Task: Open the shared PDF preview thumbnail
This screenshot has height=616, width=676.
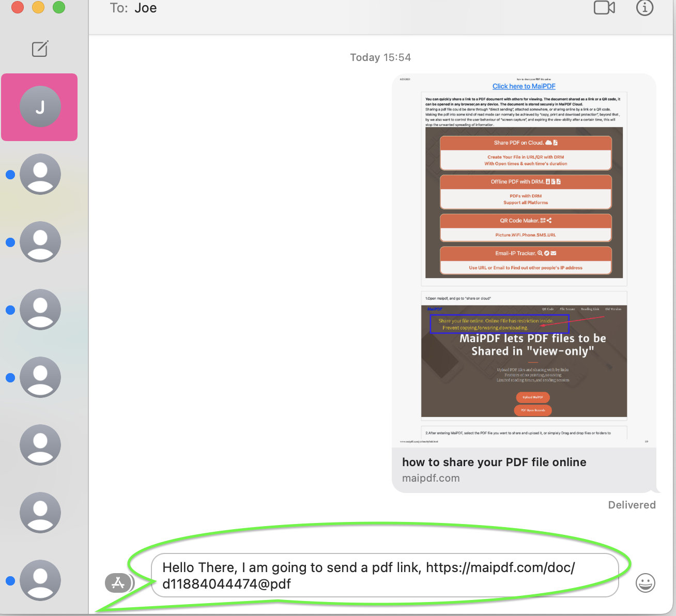Action: click(x=524, y=258)
